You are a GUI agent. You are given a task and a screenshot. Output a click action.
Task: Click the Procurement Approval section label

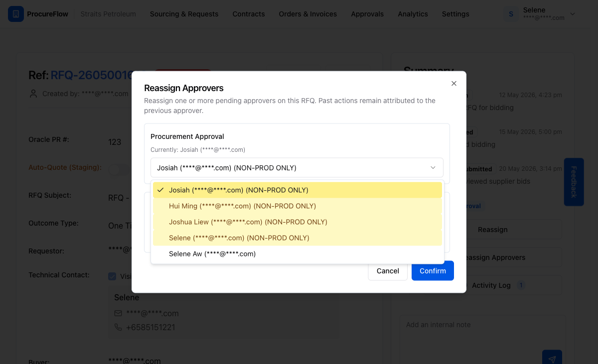coord(187,136)
